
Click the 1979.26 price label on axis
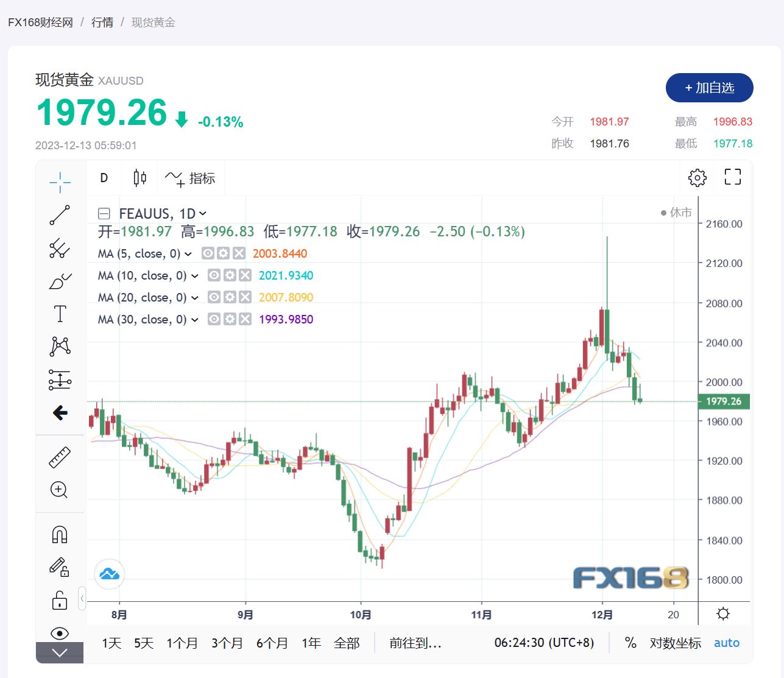[x=724, y=401]
